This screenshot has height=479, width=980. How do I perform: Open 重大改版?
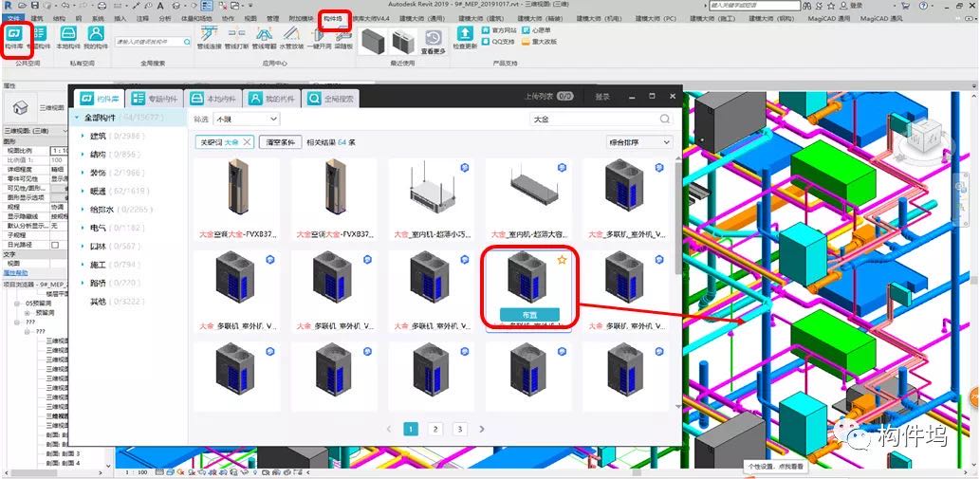click(x=540, y=42)
